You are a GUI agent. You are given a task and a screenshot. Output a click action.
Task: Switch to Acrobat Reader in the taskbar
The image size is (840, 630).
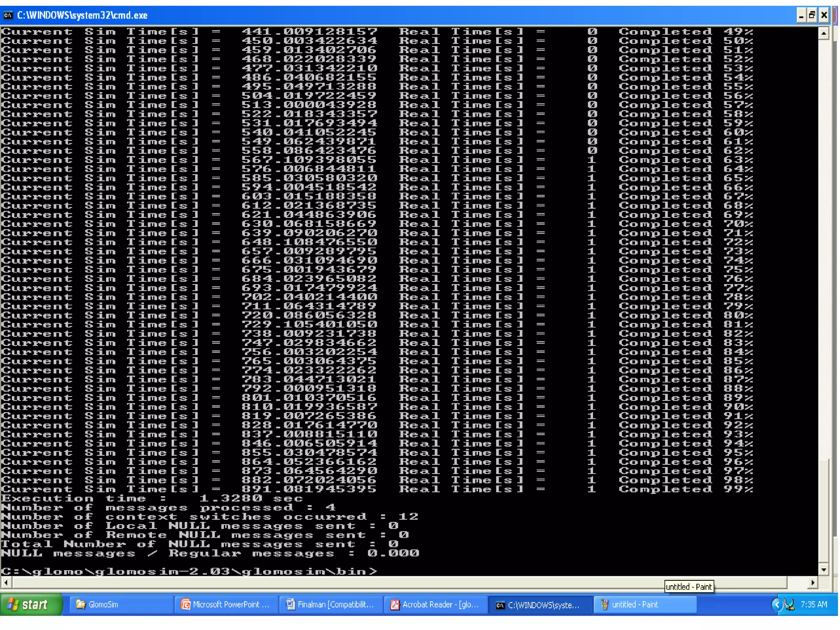(x=436, y=605)
